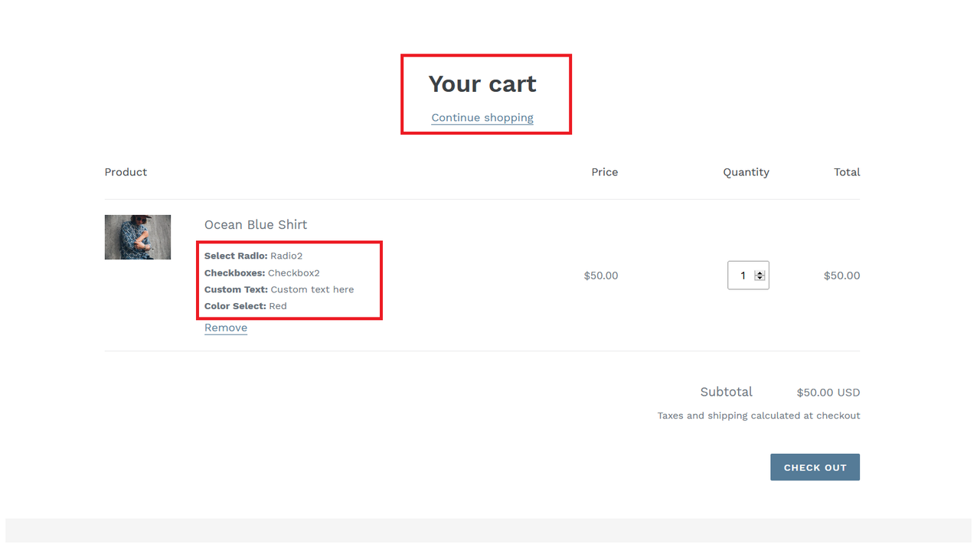Click the Product column header
This screenshot has width=980, height=551.
(x=126, y=172)
